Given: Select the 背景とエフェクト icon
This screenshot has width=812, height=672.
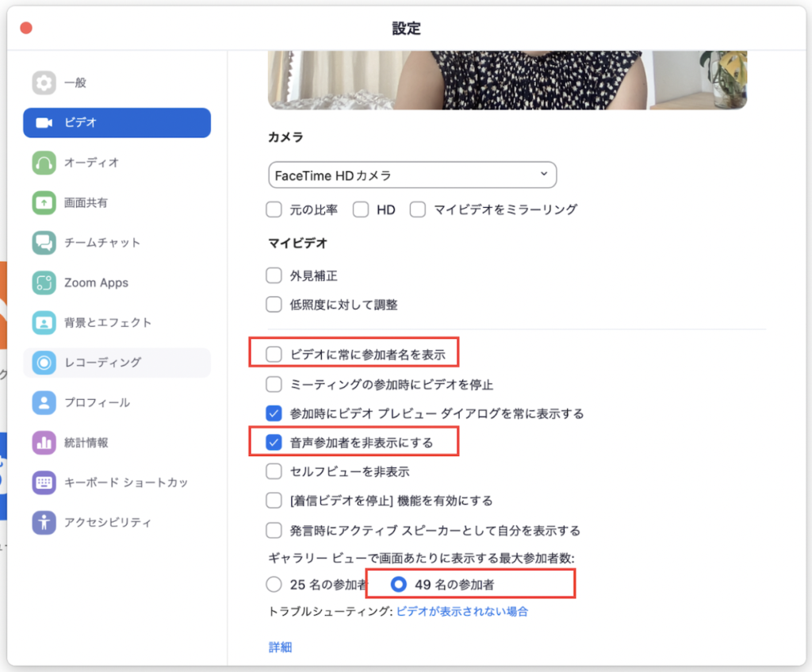Looking at the screenshot, I should (x=44, y=323).
